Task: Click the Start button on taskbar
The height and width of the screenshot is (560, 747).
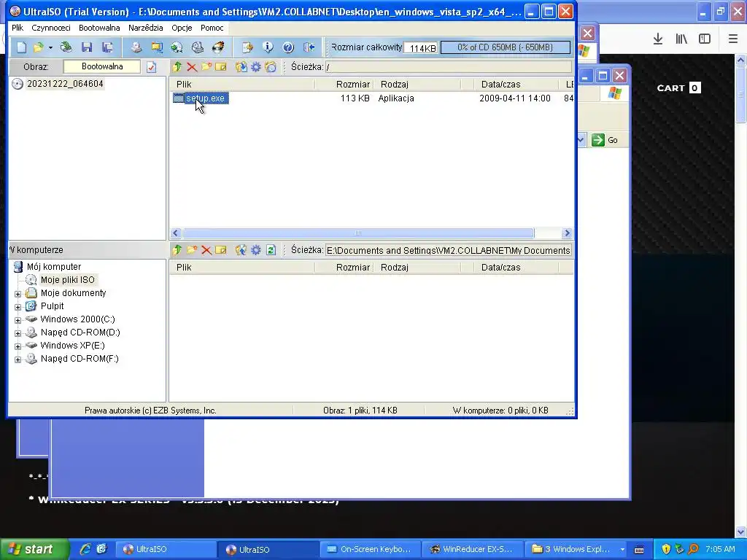Action: [x=34, y=549]
